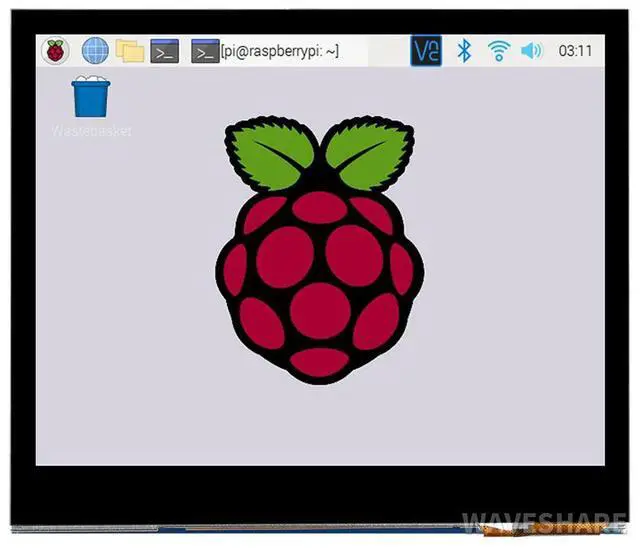Select the Wastebasket desktop icon
Screen dimensions: 640x550
tap(91, 97)
